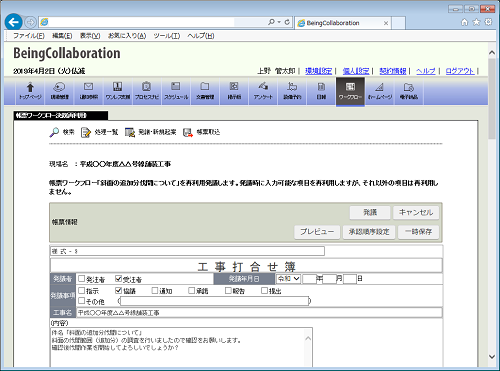Check the 指示 checkbox
This screenshot has width=500, height=371.
click(82, 290)
